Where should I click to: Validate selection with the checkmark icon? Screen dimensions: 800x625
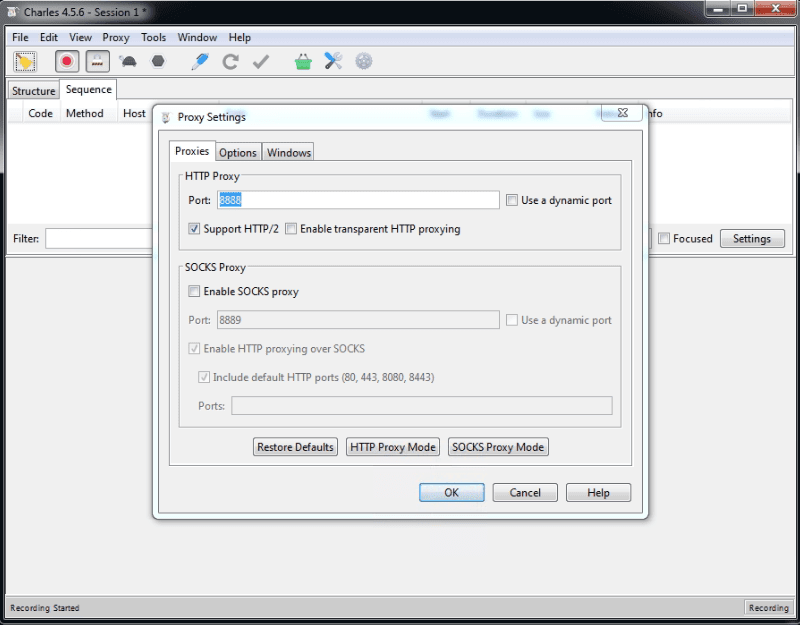[x=261, y=62]
